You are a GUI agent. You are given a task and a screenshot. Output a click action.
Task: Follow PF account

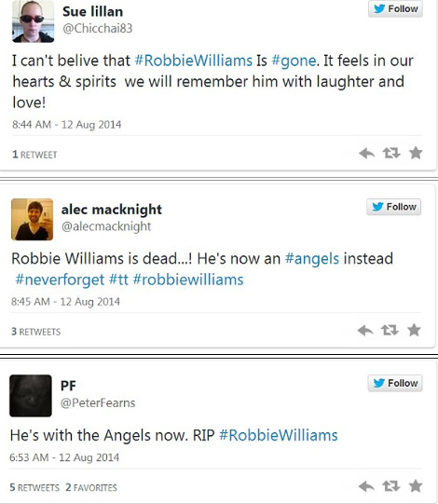click(x=395, y=383)
